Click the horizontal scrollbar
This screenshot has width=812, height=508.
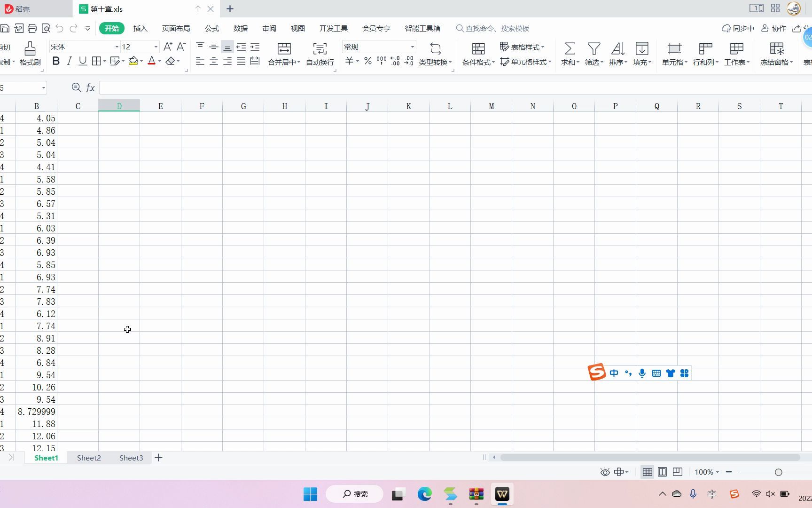pos(650,457)
